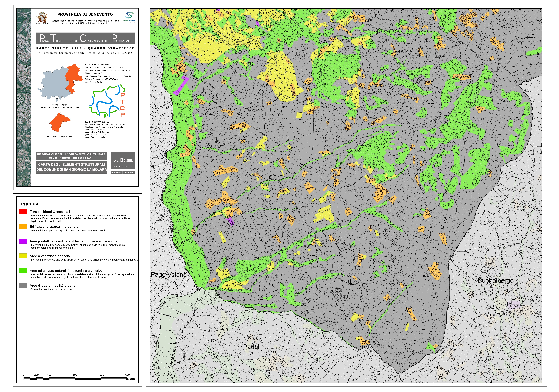The image size is (559, 392).
Task: Click 'Comune di San Giorgio la Molara' caption
Action: pos(59,137)
